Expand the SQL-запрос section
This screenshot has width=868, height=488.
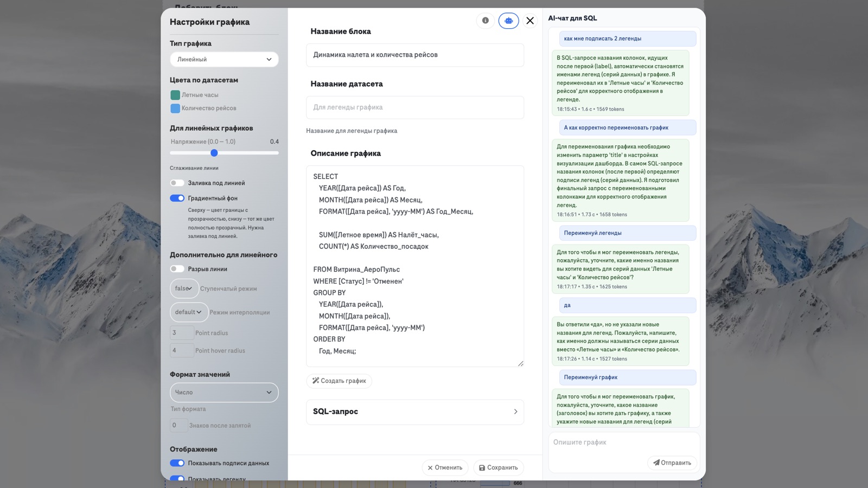(x=415, y=412)
